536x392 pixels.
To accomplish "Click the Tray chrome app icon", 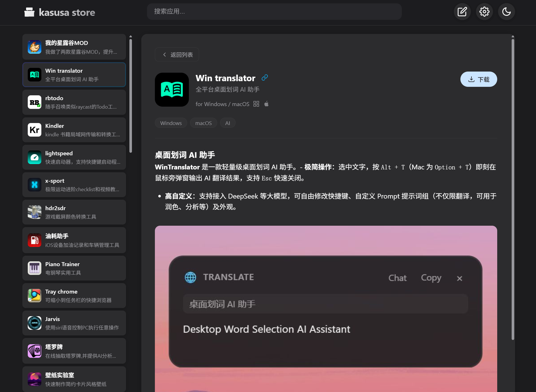I will 35,296.
